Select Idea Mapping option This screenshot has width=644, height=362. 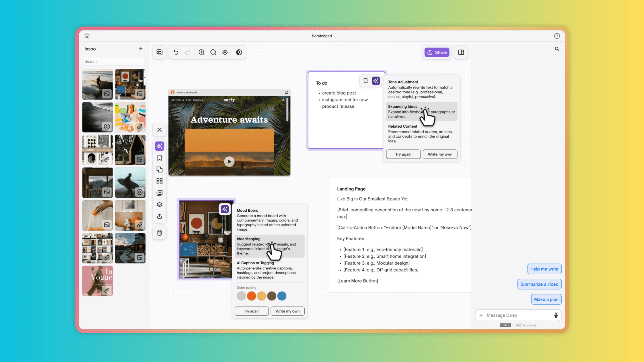pyautogui.click(x=269, y=246)
